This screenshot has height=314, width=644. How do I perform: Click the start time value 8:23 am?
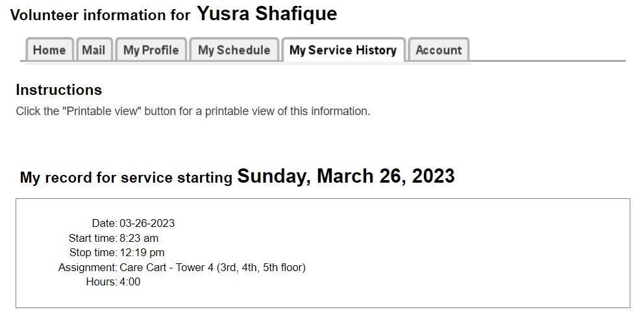click(x=139, y=238)
